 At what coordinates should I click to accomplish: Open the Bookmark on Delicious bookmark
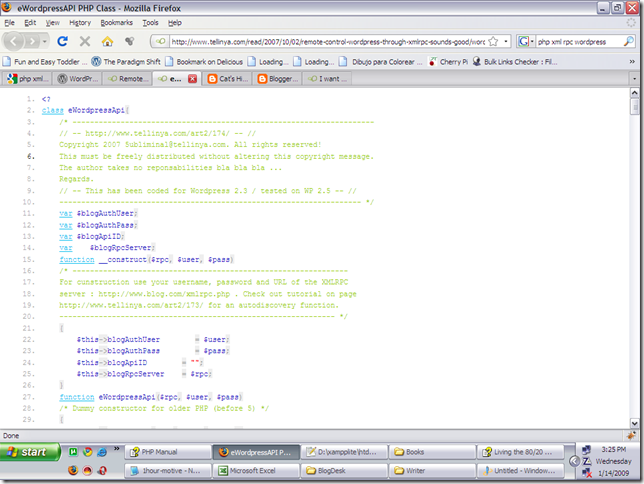tap(206, 61)
